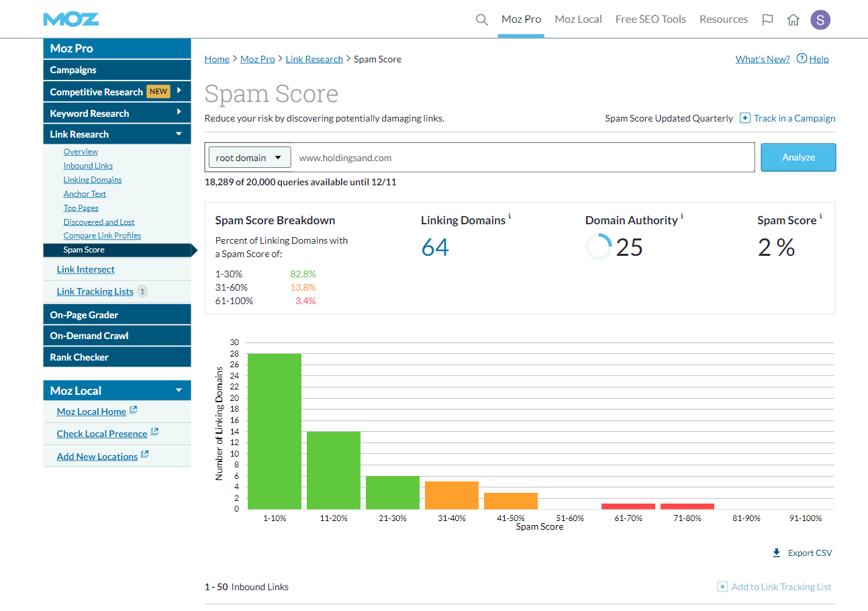This screenshot has height=611, width=868.
Task: Click the Spam Score info icon
Action: [820, 216]
